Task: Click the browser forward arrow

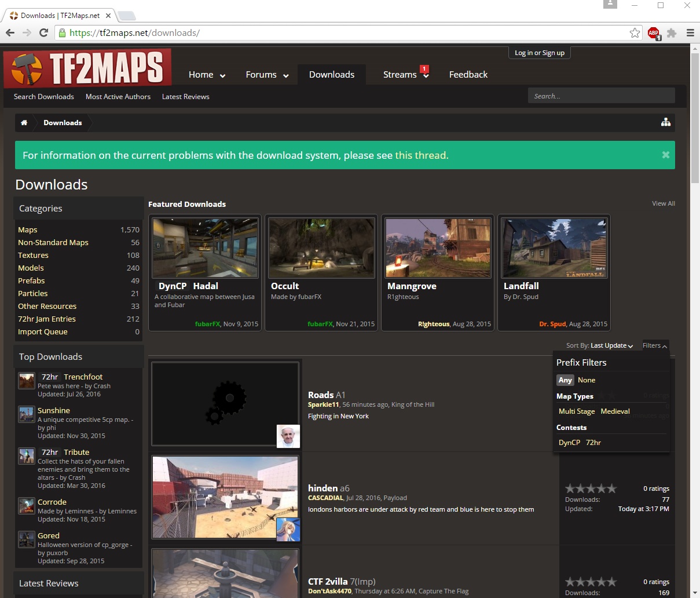Action: 27,33
